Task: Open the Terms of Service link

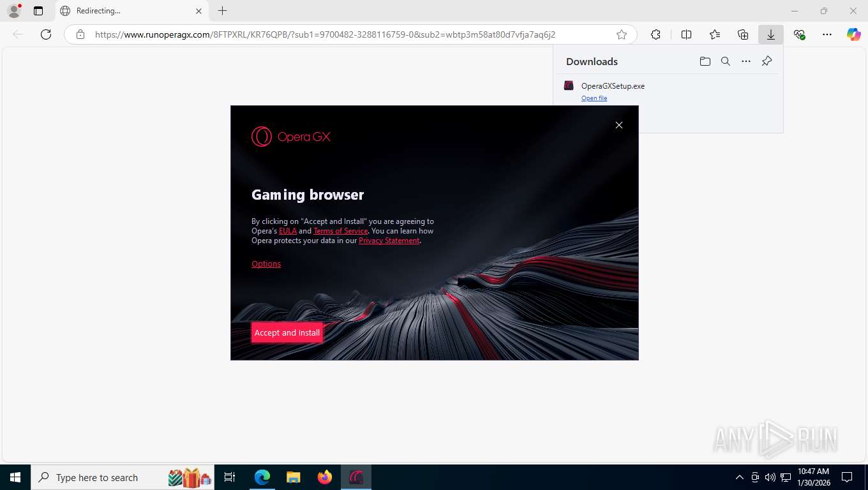Action: point(340,230)
